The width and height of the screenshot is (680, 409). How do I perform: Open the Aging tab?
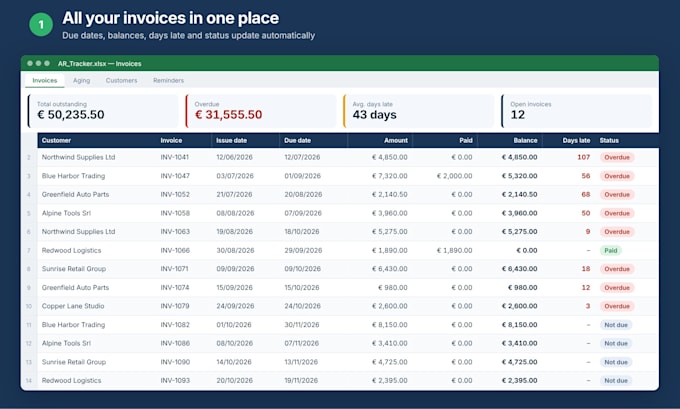click(82, 80)
